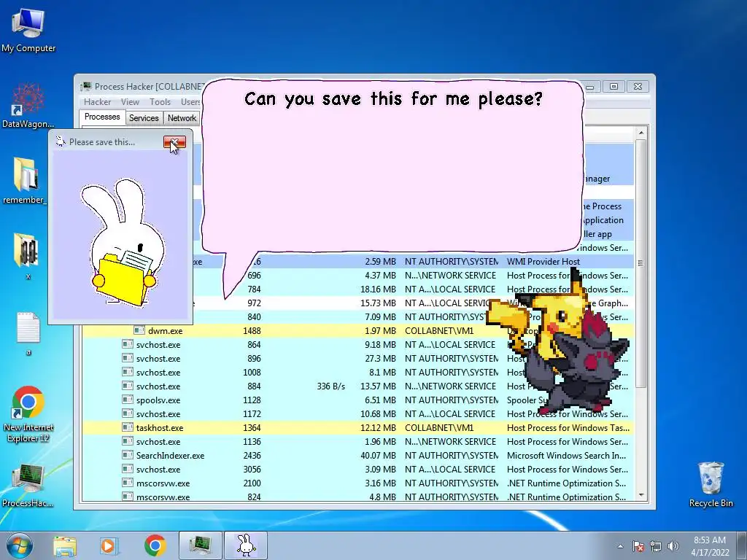Switch to the Services tab
This screenshot has width=747, height=560.
(144, 117)
